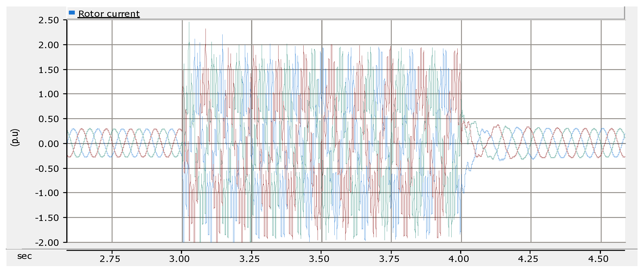
Task: Select the 2.00 y-axis tick label
Action: [x=49, y=45]
